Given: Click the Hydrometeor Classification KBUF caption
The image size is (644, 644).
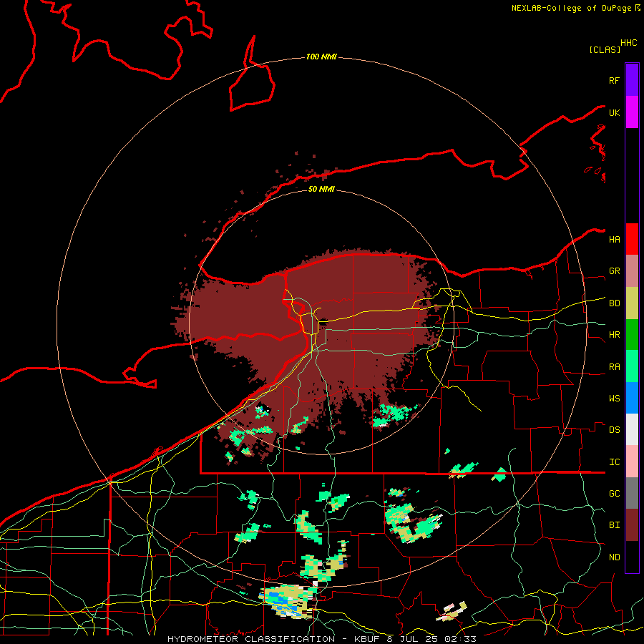Looking at the screenshot, I should [322, 639].
